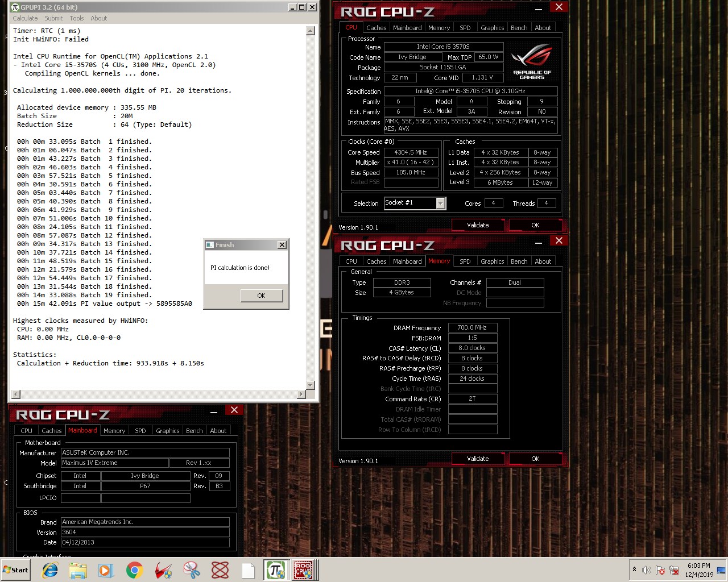Select CPU tab in Mainboard CPU-Z window
728x582 pixels.
(26, 431)
